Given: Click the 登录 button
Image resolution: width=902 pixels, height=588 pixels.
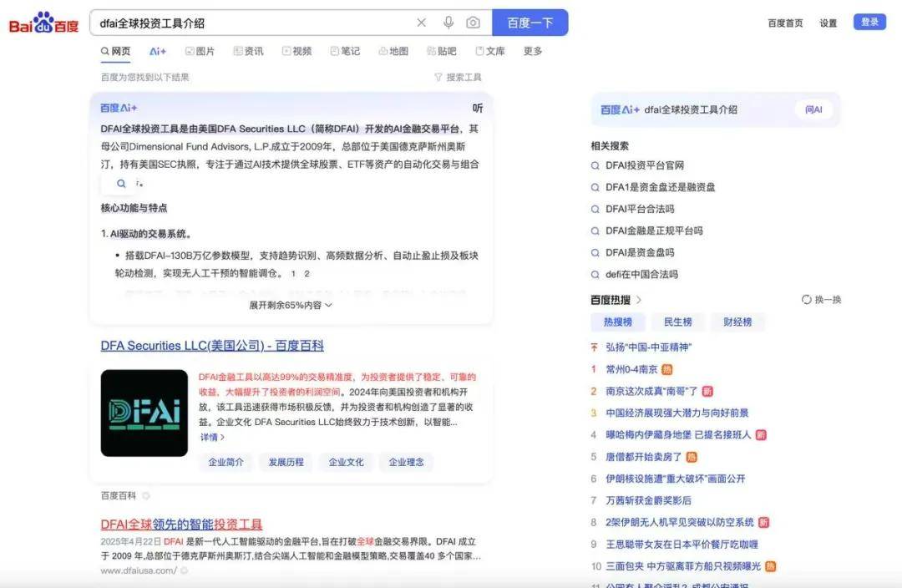Looking at the screenshot, I should point(869,22).
